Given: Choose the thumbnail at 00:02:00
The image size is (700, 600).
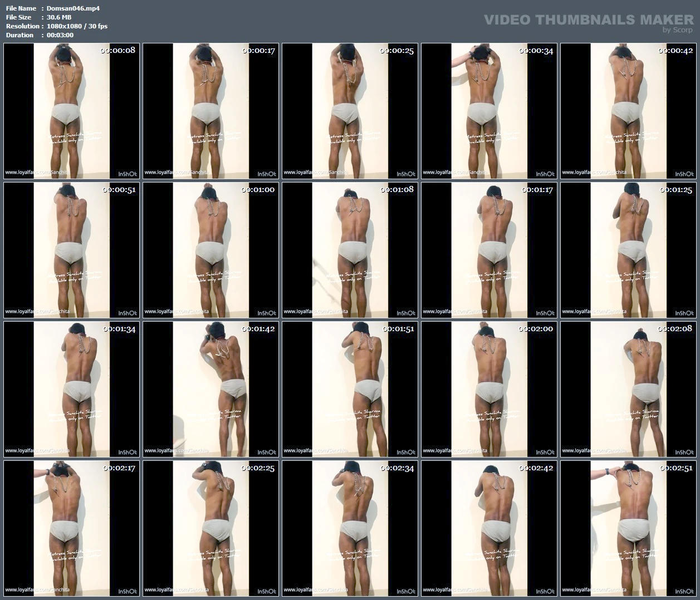Looking at the screenshot, I should click(x=489, y=389).
